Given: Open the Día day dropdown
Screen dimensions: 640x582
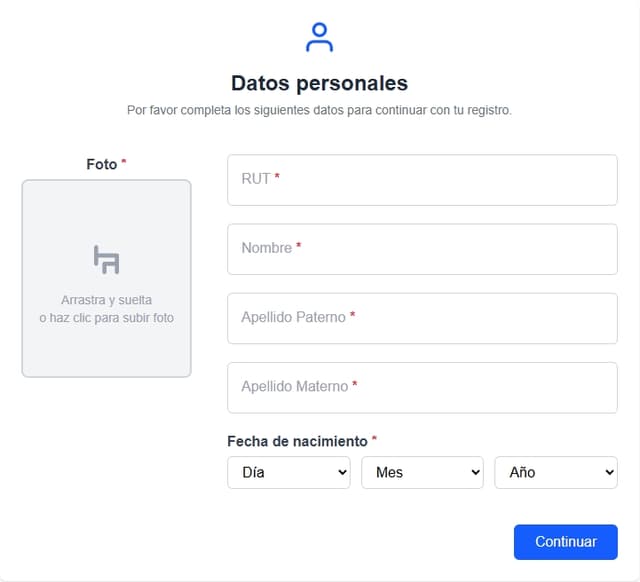Looking at the screenshot, I should (x=288, y=472).
